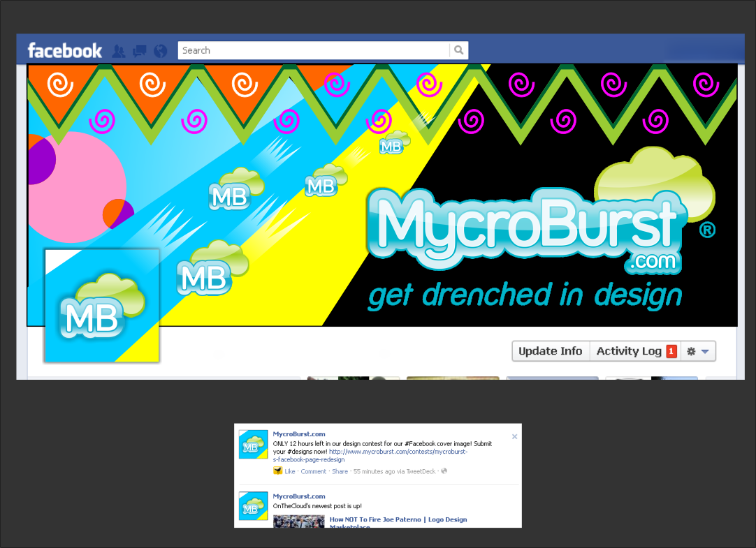
Task: Like the design contest post
Action: [290, 472]
